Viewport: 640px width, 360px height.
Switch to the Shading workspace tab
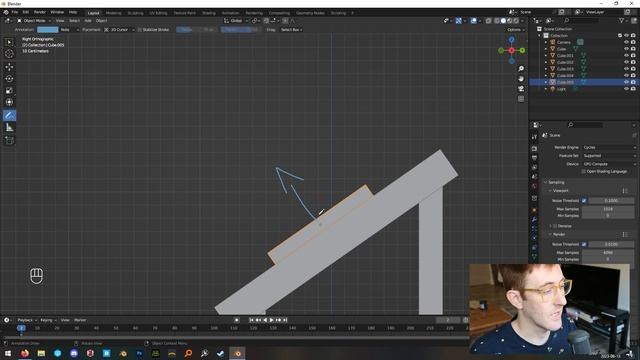click(x=209, y=13)
